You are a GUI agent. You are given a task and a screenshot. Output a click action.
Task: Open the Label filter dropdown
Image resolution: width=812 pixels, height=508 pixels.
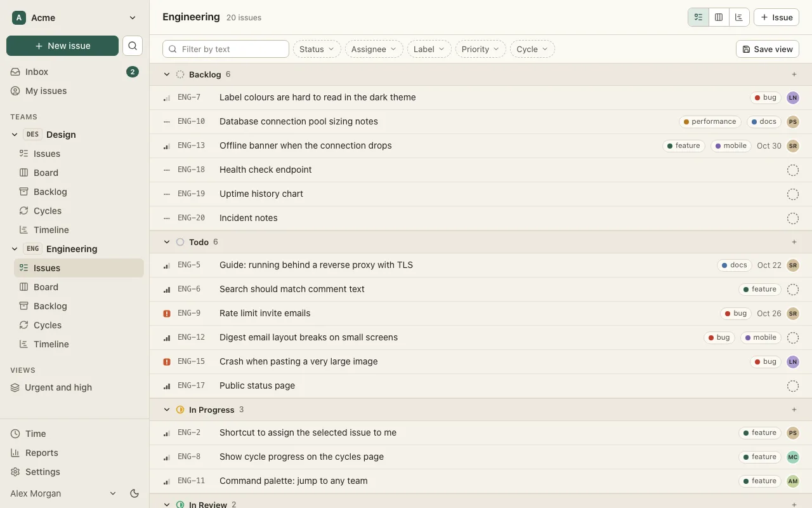point(429,49)
